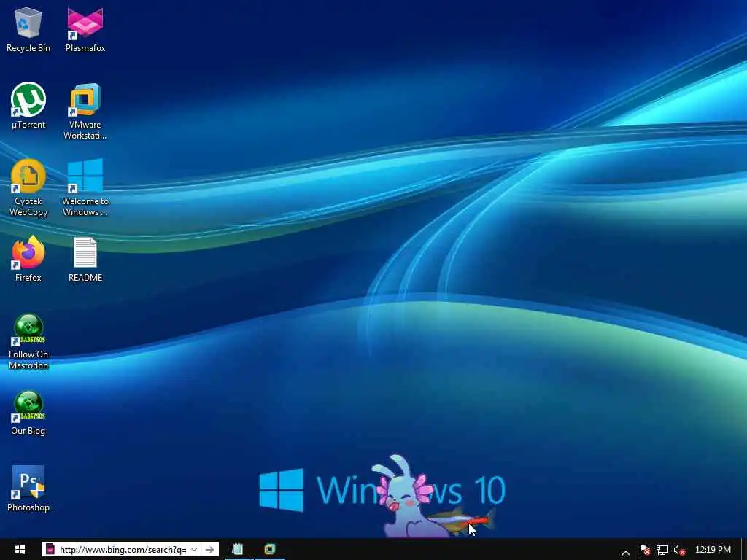Screen dimensions: 747x560
Task: Select the README text file icon
Action: 85,259
